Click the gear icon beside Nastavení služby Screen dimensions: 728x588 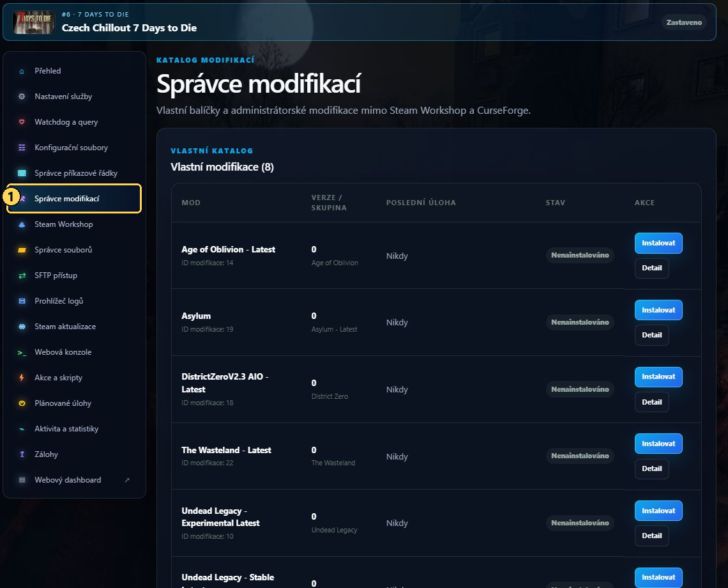click(x=22, y=97)
